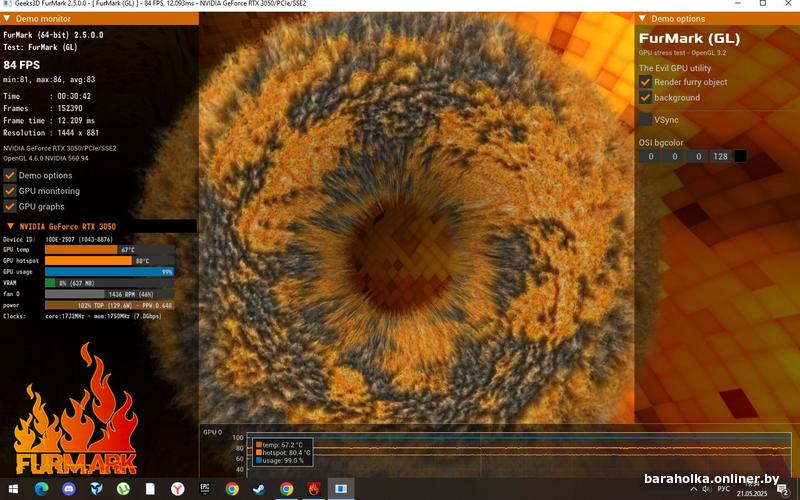Open Yandex Browser from the taskbar
The height and width of the screenshot is (500, 800).
(x=178, y=489)
